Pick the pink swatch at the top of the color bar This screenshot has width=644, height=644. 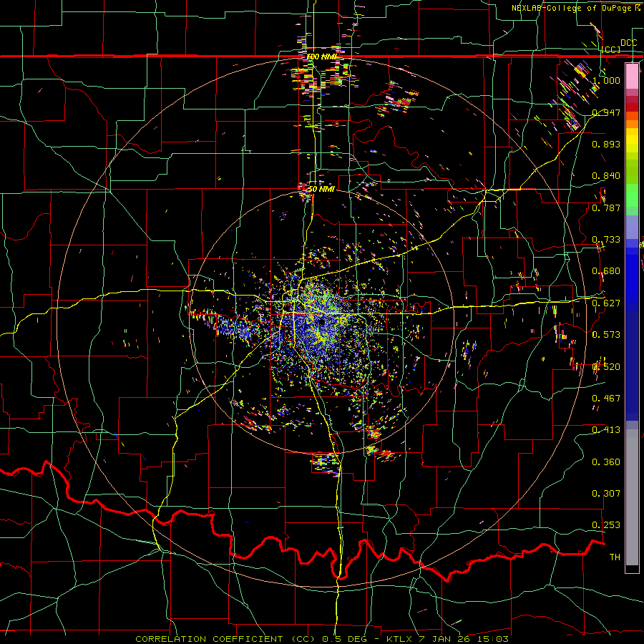coord(632,76)
